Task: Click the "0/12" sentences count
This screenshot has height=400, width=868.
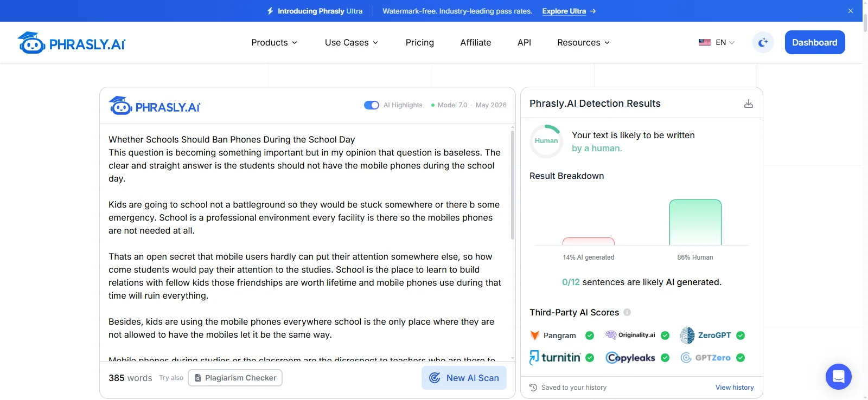Action: click(x=571, y=282)
